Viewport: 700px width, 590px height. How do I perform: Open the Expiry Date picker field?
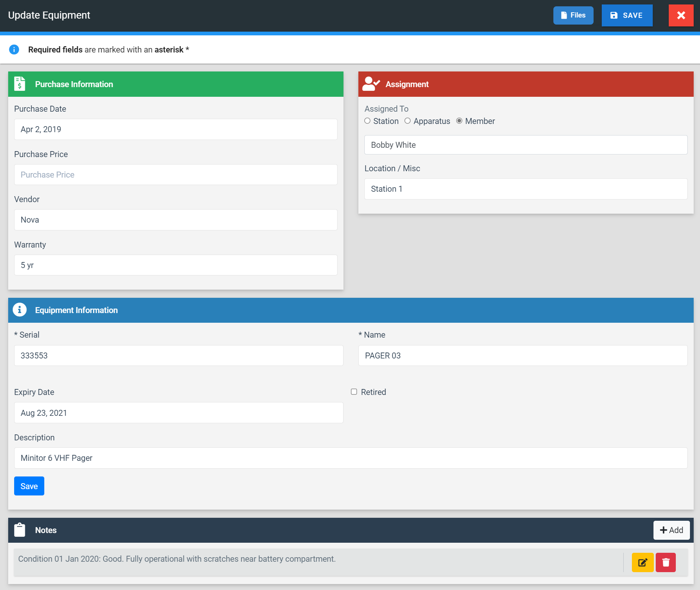pos(179,412)
